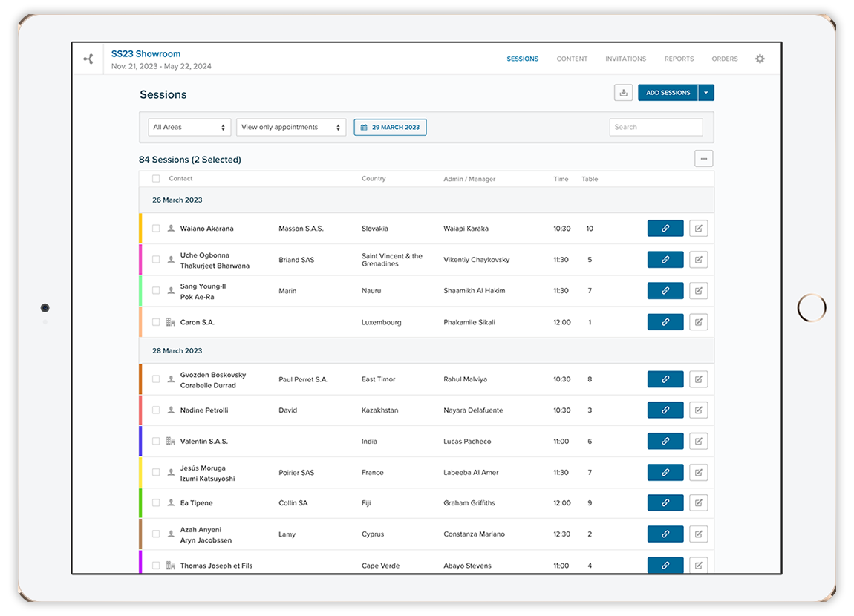This screenshot has width=854, height=616.
Task: Click link button for Gvozden Boskovsky session
Action: (665, 379)
